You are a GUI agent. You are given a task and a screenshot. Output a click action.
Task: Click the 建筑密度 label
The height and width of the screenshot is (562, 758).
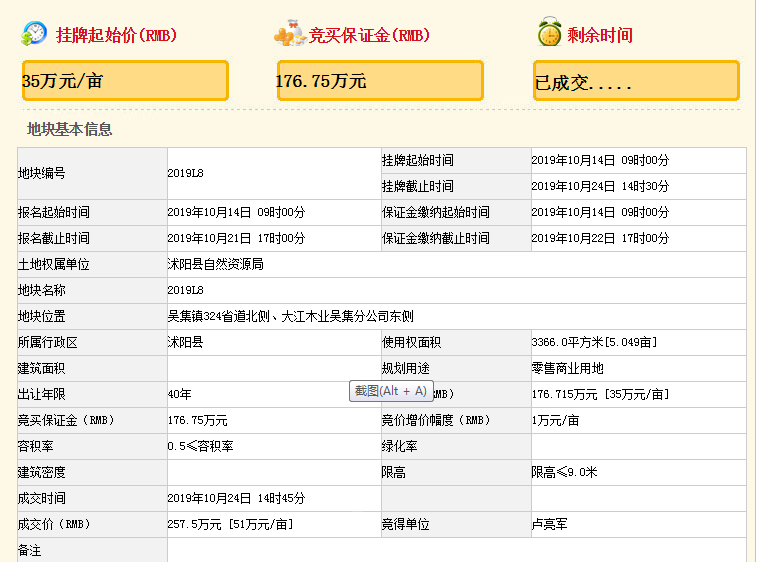pyautogui.click(x=42, y=473)
